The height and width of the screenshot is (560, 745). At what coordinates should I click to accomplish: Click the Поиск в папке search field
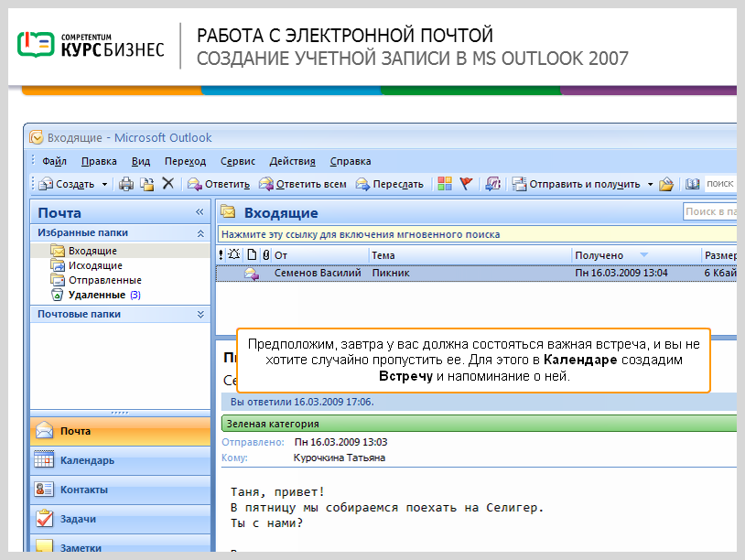click(x=710, y=212)
